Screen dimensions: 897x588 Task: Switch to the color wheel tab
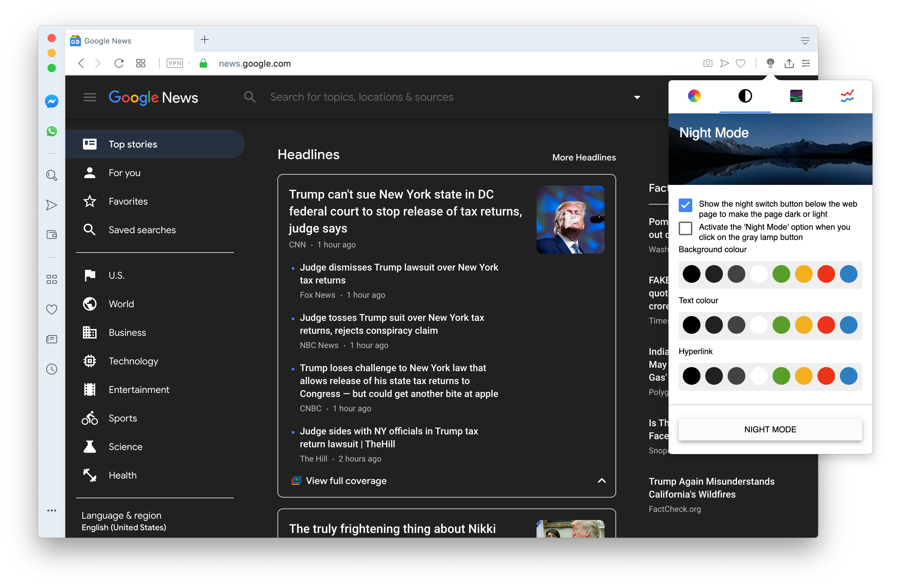coord(694,96)
